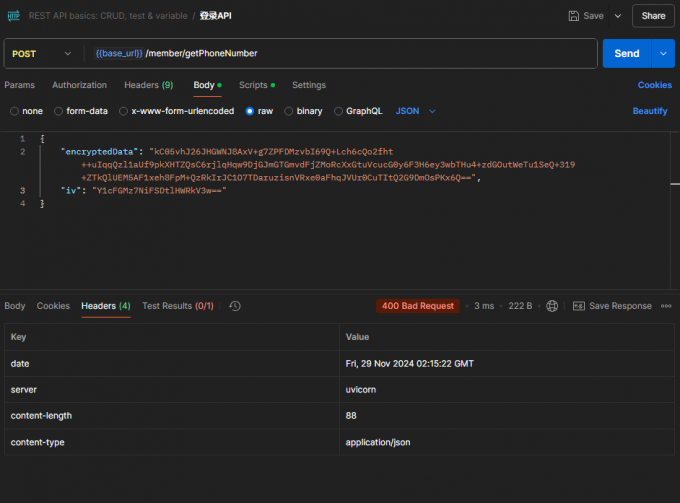
Task: Open the POST method dropdown
Action: 42,54
